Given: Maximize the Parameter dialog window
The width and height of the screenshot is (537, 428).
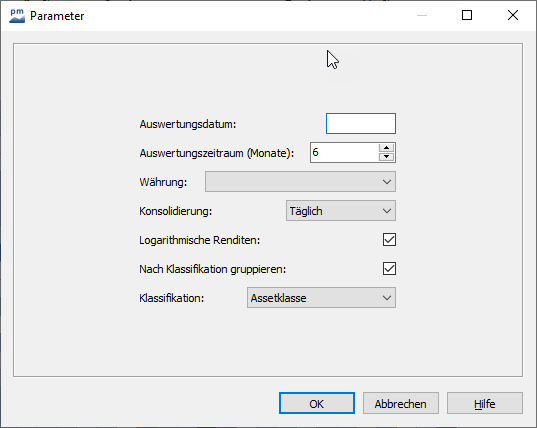Looking at the screenshot, I should click(467, 15).
